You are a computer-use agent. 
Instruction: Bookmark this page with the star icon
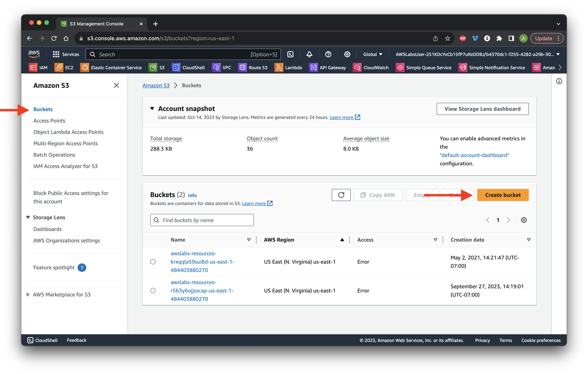point(447,38)
